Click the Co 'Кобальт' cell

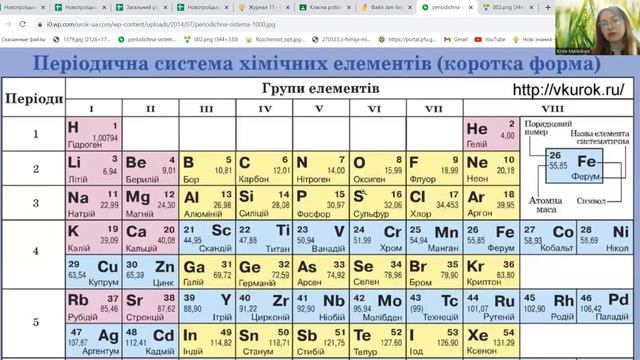click(x=548, y=238)
